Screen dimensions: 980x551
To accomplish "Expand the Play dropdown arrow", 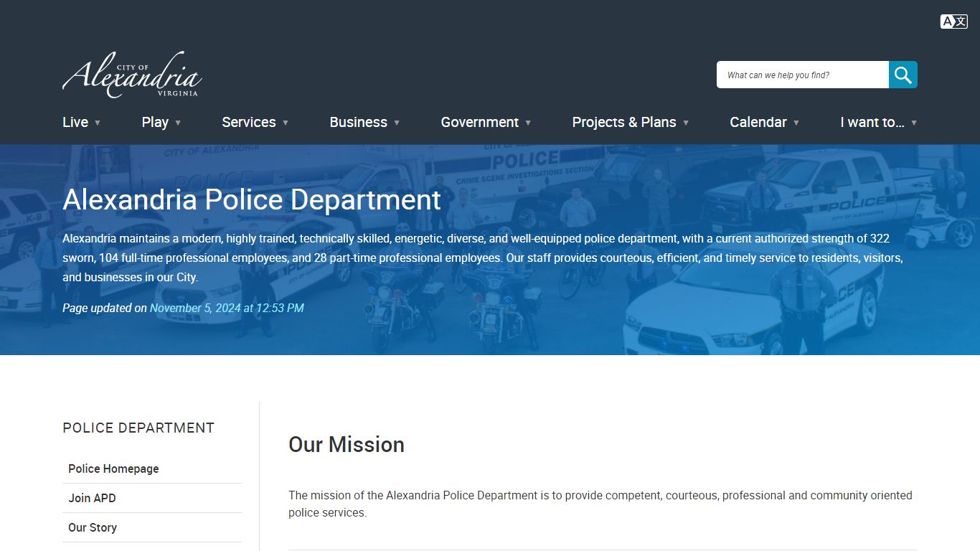I will pyautogui.click(x=178, y=123).
